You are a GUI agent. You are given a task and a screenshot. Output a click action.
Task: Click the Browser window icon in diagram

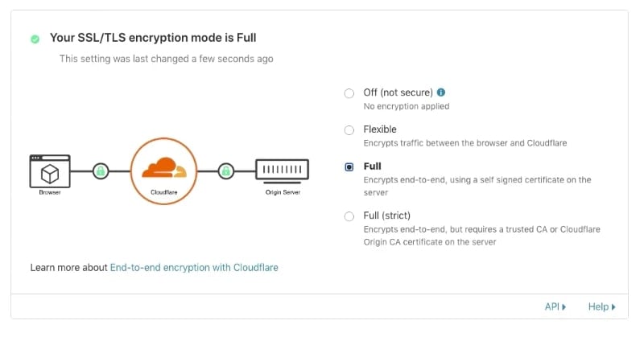click(50, 171)
